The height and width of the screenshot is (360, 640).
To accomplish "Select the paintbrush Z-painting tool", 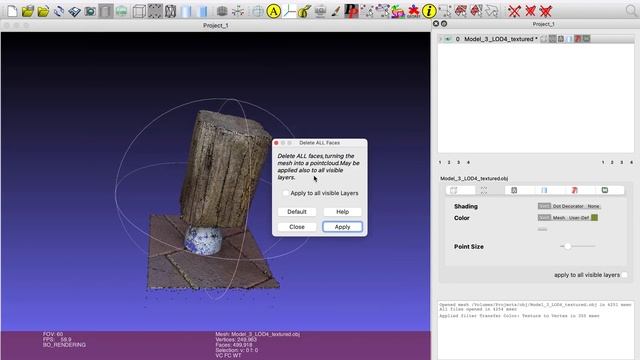I will 336,11.
